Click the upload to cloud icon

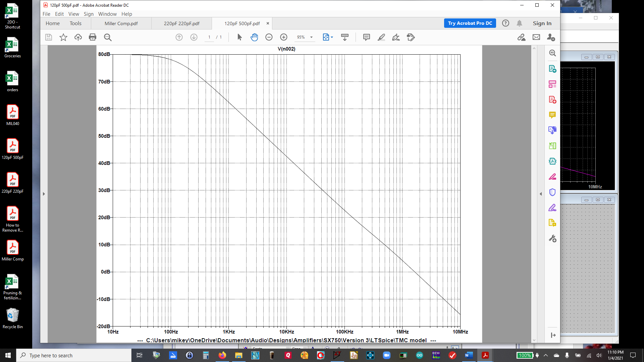point(78,37)
